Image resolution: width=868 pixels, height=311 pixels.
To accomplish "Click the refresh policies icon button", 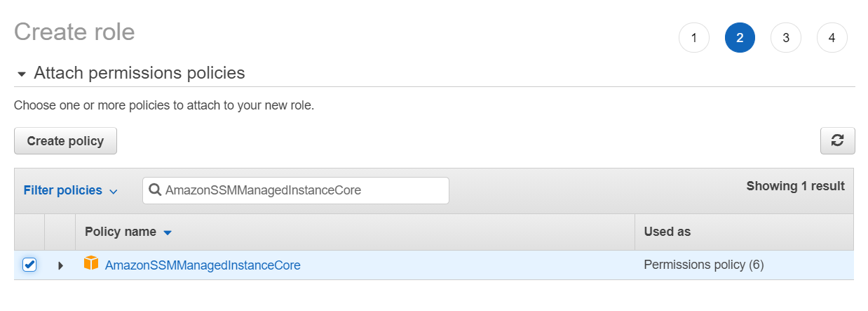I will point(837,140).
